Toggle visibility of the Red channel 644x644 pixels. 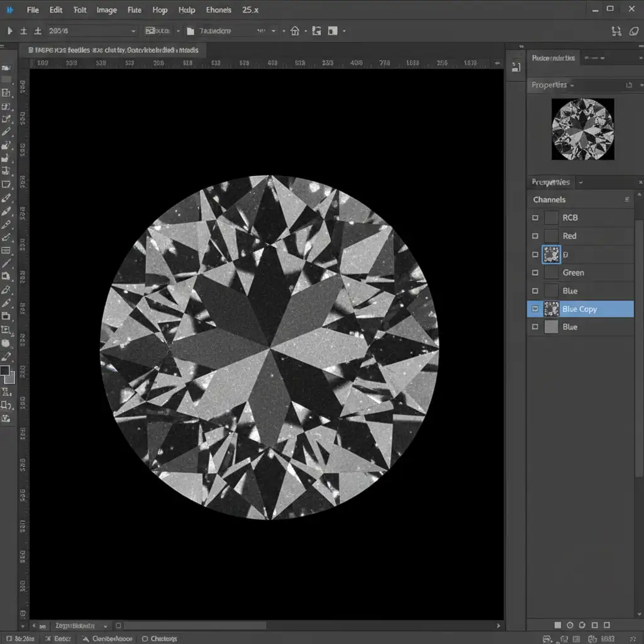(535, 236)
